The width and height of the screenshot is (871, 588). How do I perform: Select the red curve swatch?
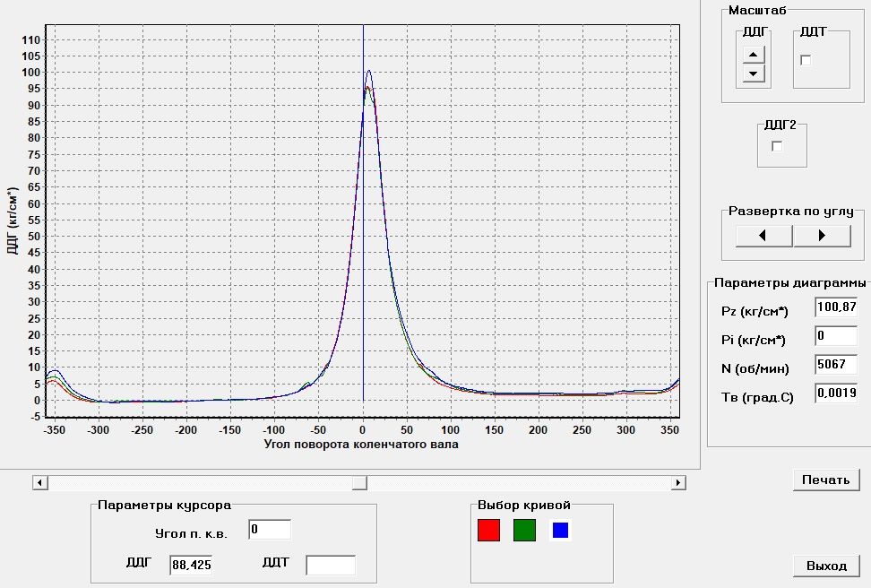[x=488, y=531]
